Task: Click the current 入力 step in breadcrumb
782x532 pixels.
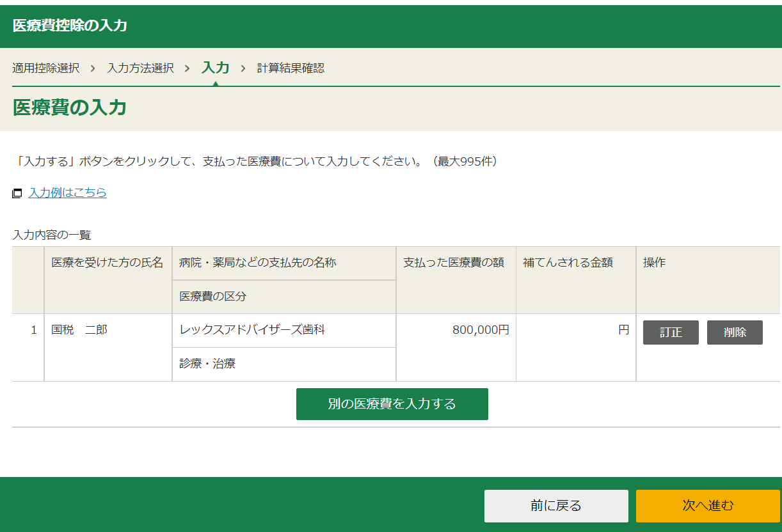Action: click(215, 67)
